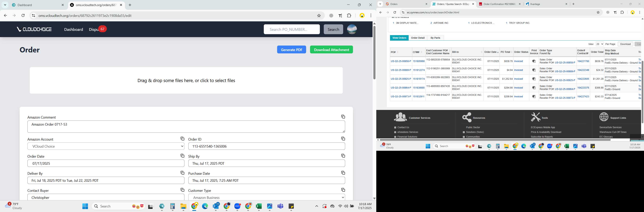This screenshot has width=644, height=212.
Task: Copy the Amazon Account field value
Action: coord(182,139)
